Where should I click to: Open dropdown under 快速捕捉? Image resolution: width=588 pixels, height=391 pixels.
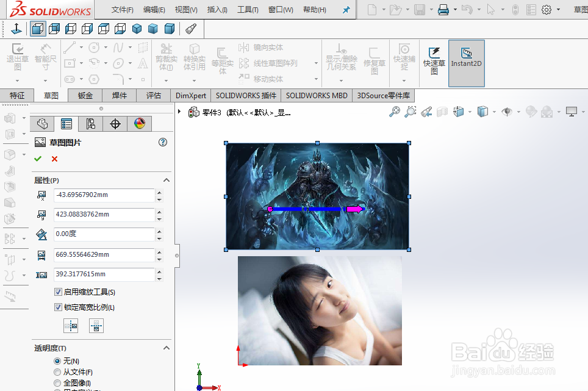coord(404,81)
